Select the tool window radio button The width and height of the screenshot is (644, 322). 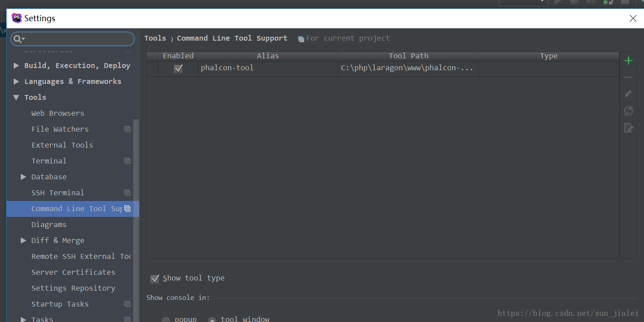(212, 320)
